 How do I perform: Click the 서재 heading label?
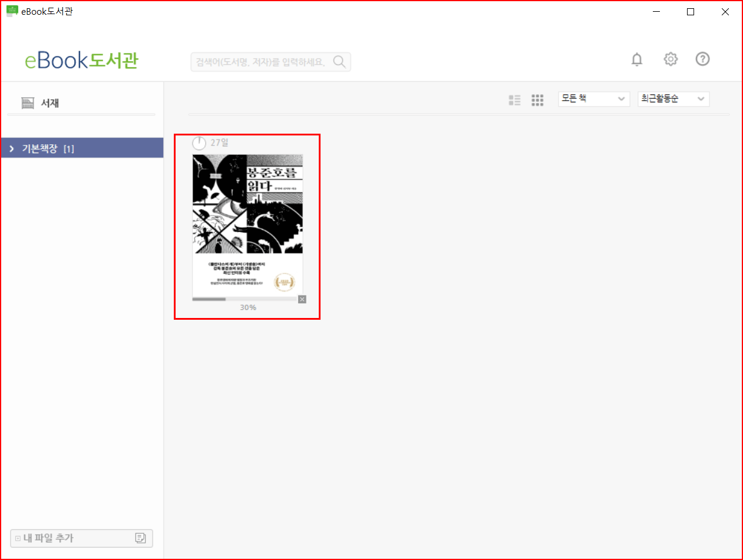[x=50, y=103]
